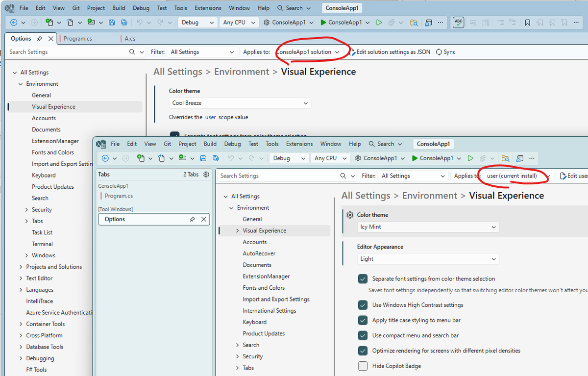Image resolution: width=588 pixels, height=376 pixels.
Task: Expand Search node in front window tree
Action: [x=238, y=345]
